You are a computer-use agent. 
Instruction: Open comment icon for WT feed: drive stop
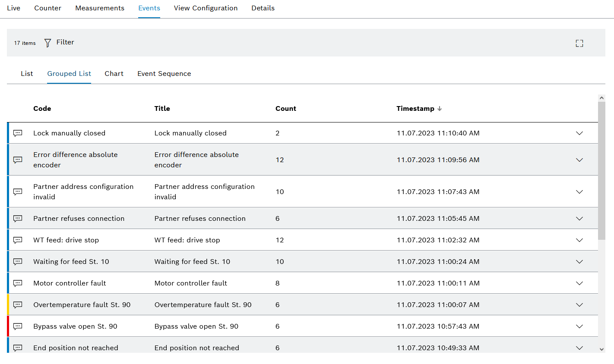point(18,240)
